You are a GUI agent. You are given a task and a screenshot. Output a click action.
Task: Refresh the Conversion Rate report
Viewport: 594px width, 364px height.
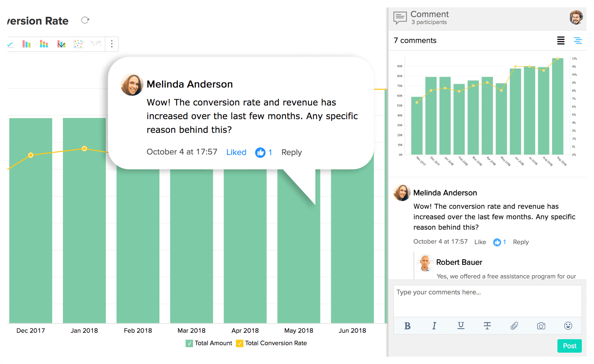tap(85, 21)
